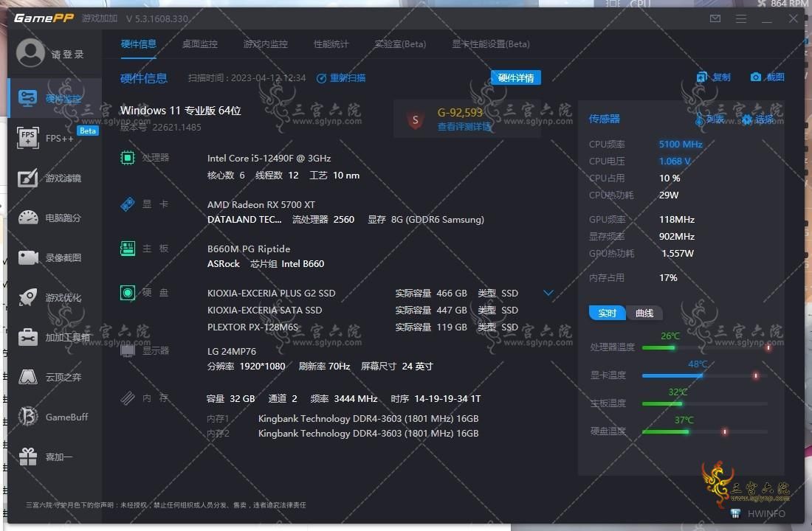Click the 显示器 monitor icon
The image size is (812, 531).
click(128, 350)
